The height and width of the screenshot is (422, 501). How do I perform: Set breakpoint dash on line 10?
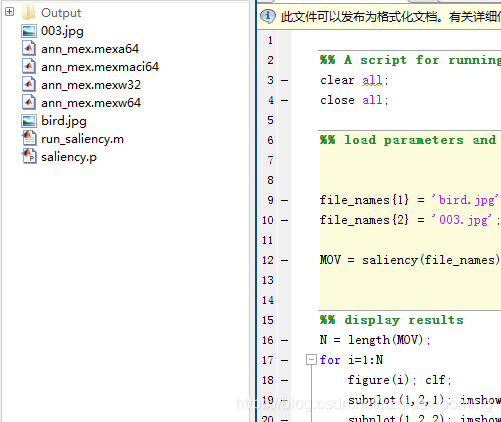point(284,220)
